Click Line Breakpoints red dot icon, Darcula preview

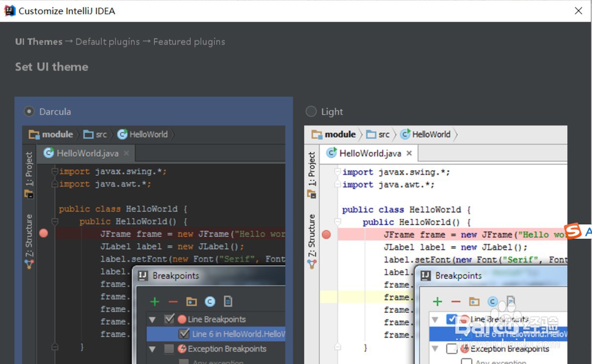tap(182, 320)
